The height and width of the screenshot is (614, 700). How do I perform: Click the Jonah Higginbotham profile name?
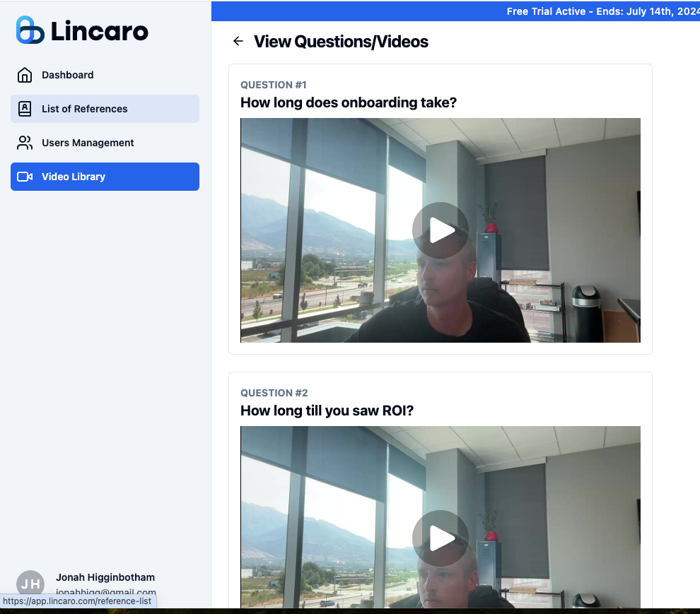(105, 577)
